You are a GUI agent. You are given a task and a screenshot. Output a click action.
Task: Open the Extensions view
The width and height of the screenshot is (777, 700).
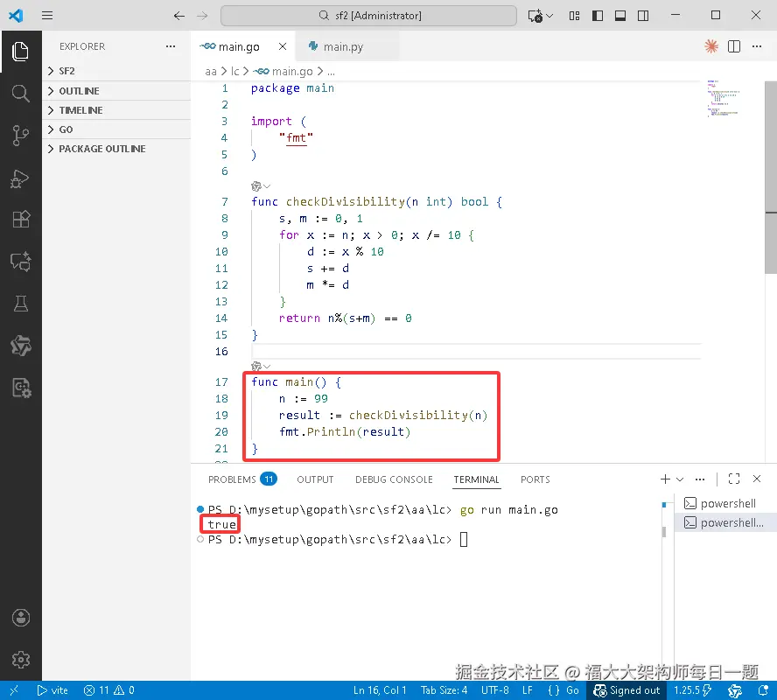(20, 219)
